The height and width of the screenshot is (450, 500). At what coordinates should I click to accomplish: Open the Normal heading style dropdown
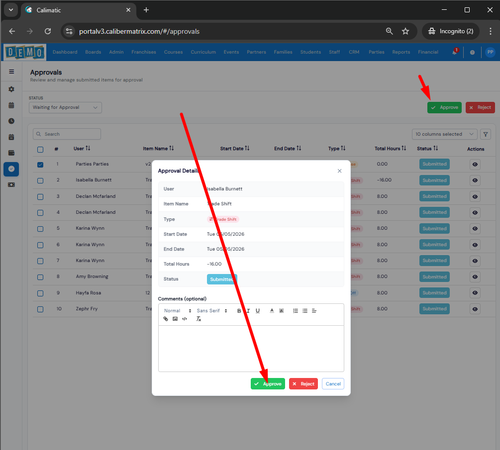tap(177, 311)
